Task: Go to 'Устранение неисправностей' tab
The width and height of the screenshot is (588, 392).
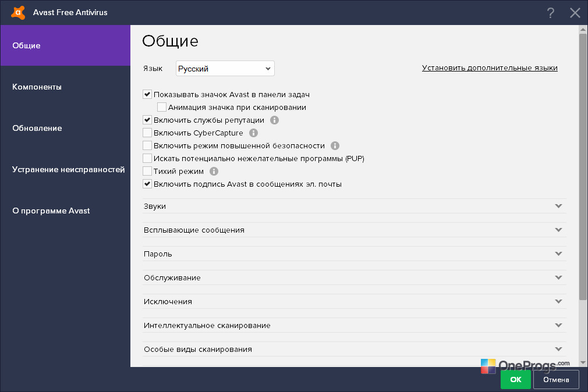Action: click(x=65, y=169)
